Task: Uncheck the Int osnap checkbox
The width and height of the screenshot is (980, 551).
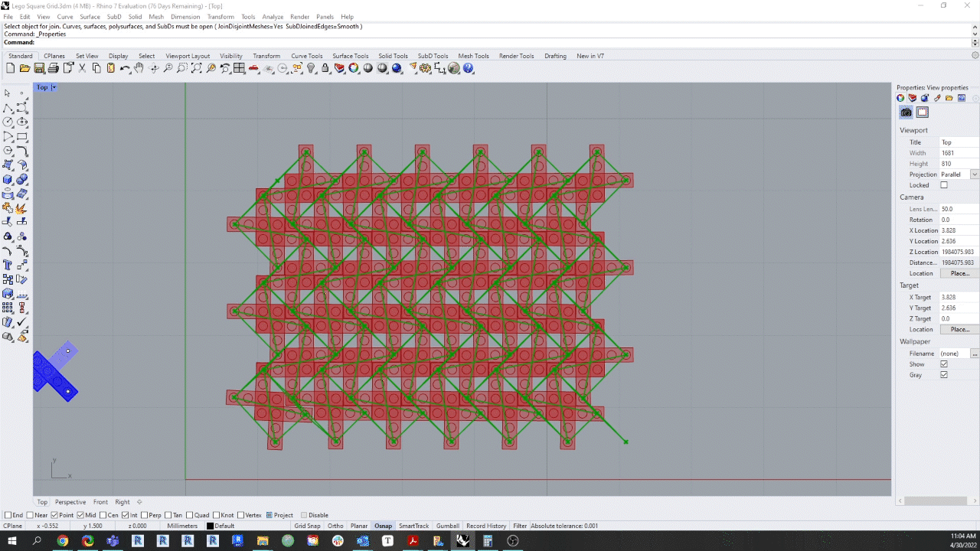Action: point(126,515)
